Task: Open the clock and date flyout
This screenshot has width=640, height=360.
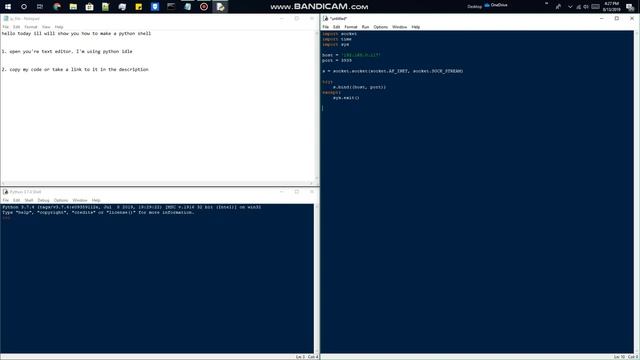Action: [x=611, y=7]
